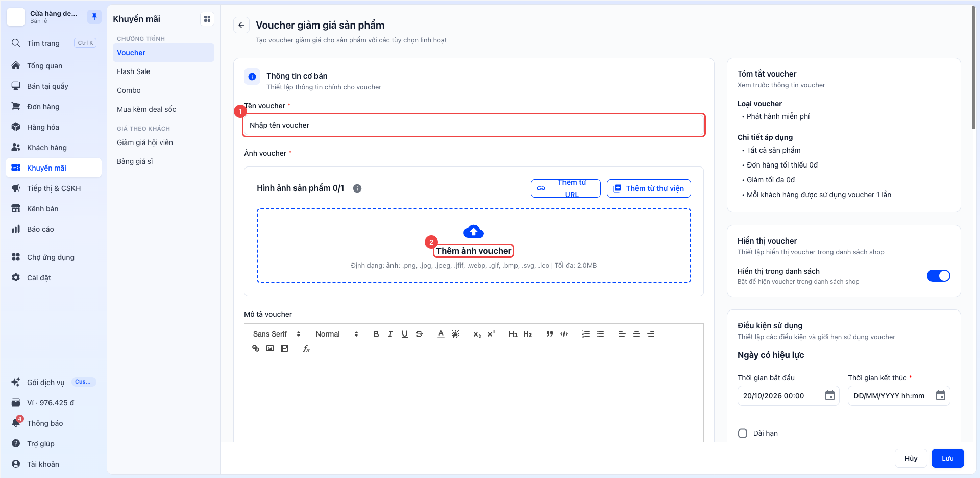Open start time calendar picker

point(830,396)
